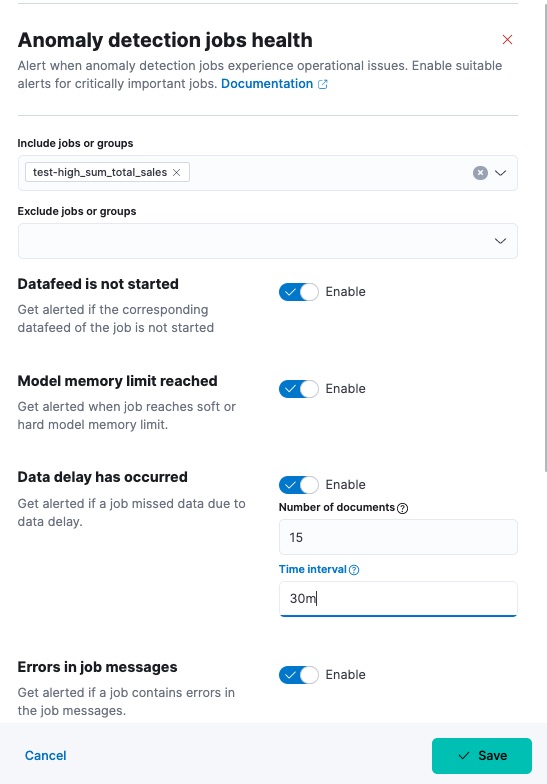The image size is (547, 784).
Task: Click the Include jobs or groups combo box
Action: [268, 173]
